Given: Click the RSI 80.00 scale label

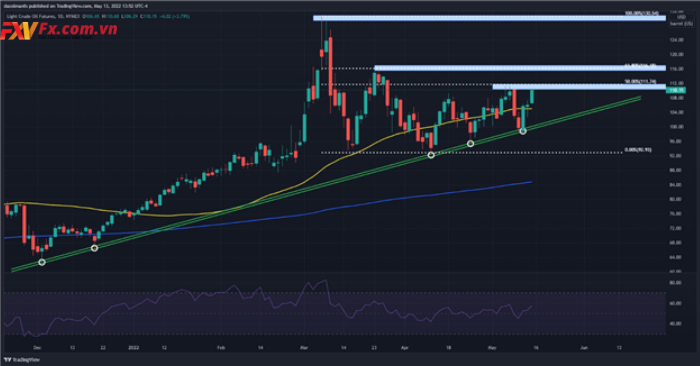Looking at the screenshot, I should click(x=675, y=283).
